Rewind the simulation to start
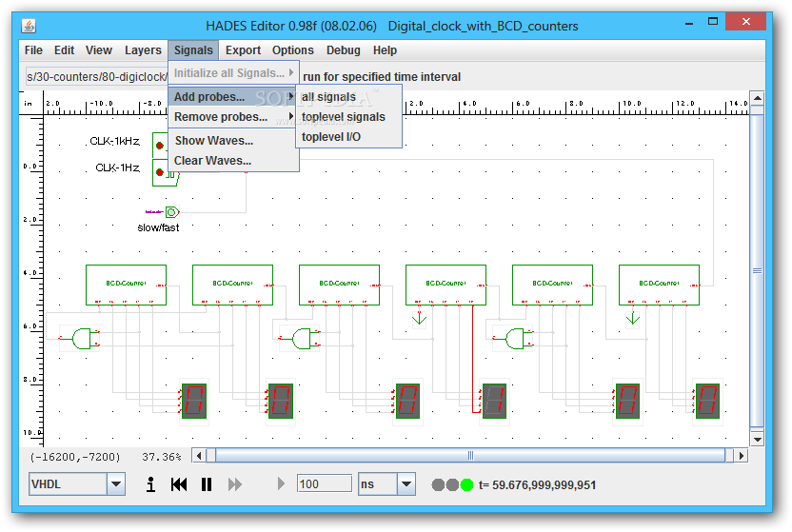792x532 pixels. 179,484
